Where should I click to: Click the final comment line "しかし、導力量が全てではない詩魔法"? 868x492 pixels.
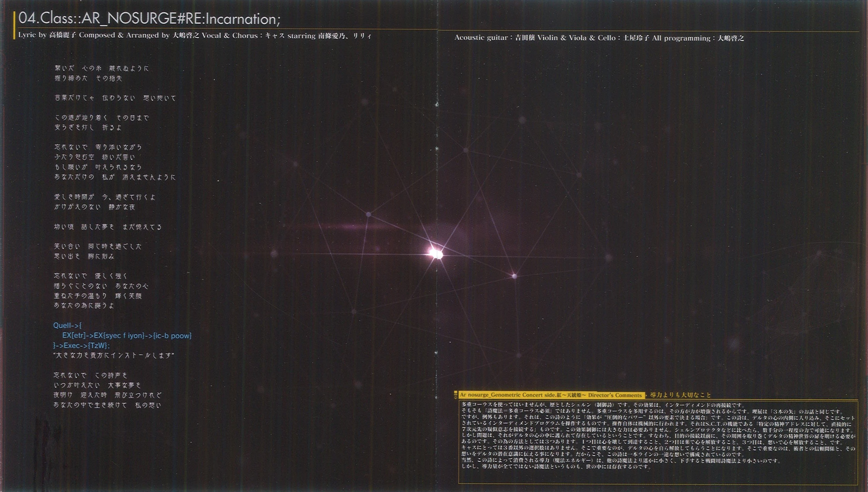(x=557, y=467)
